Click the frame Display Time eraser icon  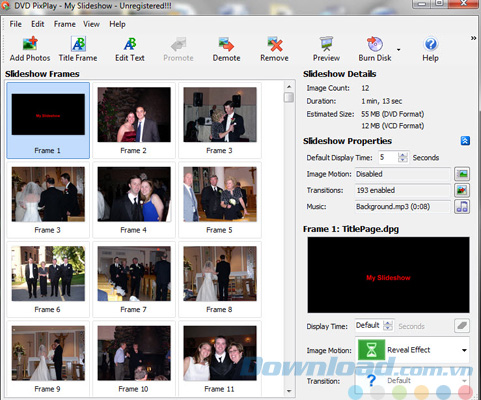click(462, 326)
